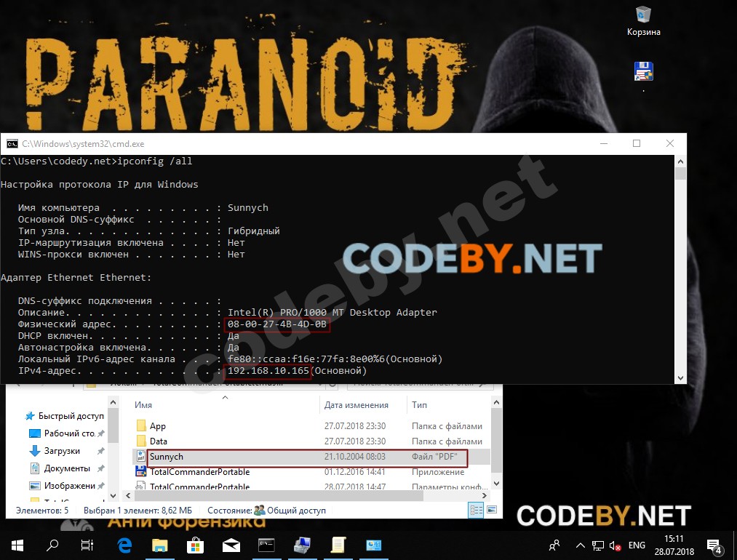Sort files by Имя column header

(x=143, y=405)
